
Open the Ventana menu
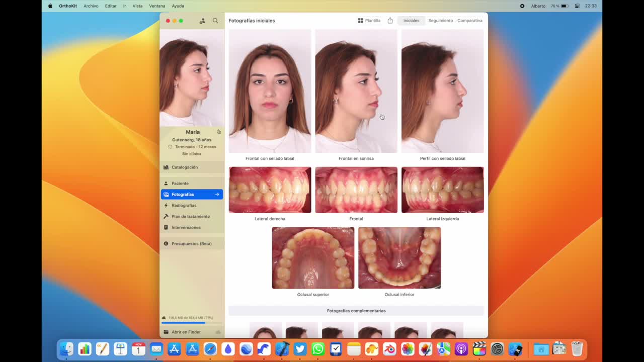point(157,6)
